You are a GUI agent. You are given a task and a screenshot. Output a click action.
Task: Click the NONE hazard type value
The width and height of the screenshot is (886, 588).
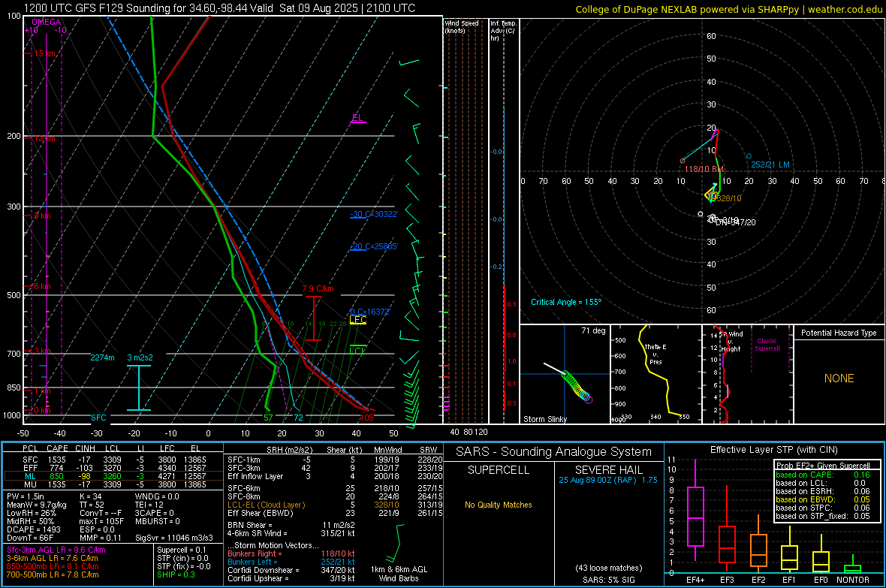[x=839, y=378]
